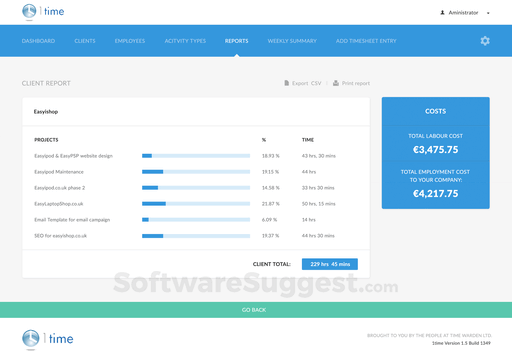Click the Administrator user icon

442,13
